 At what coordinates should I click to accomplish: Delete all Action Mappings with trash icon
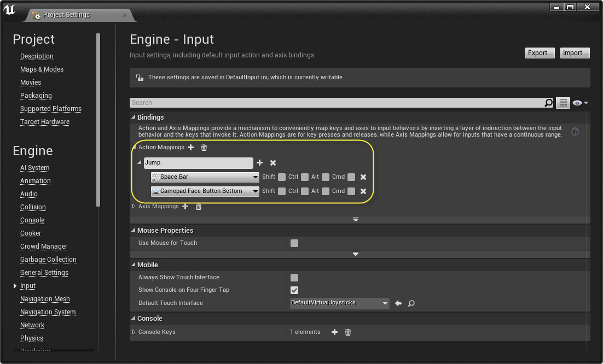coord(204,148)
